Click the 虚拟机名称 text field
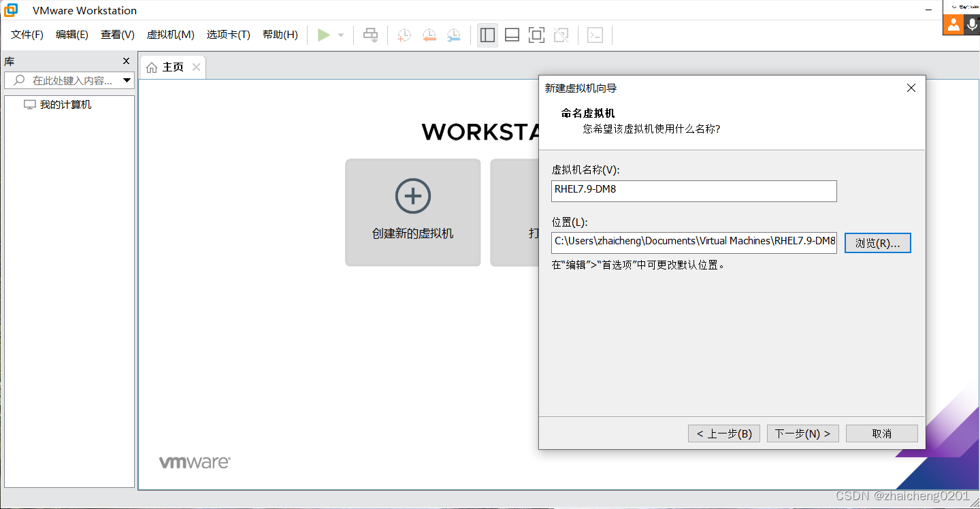Image resolution: width=980 pixels, height=509 pixels. 694,191
